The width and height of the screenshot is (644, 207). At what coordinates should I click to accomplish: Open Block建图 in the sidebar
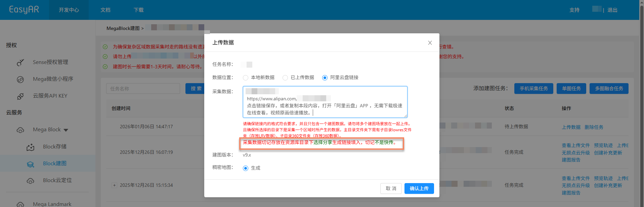[55, 163]
